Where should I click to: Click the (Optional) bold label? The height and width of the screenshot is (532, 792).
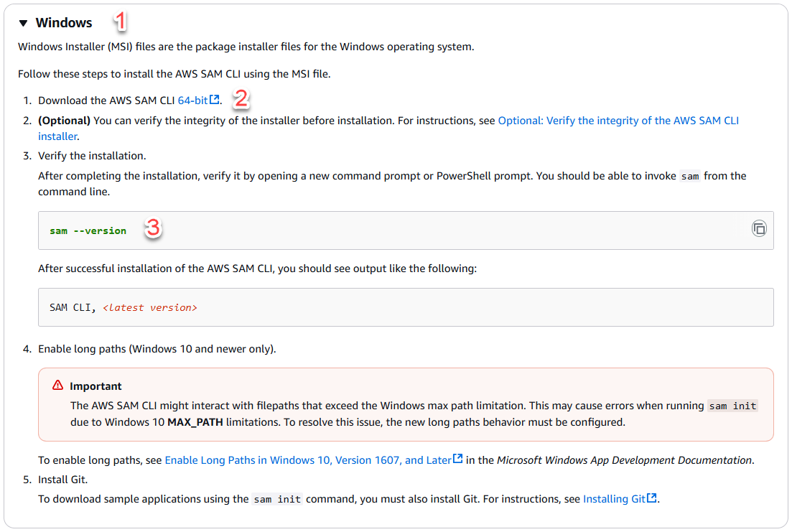[64, 121]
